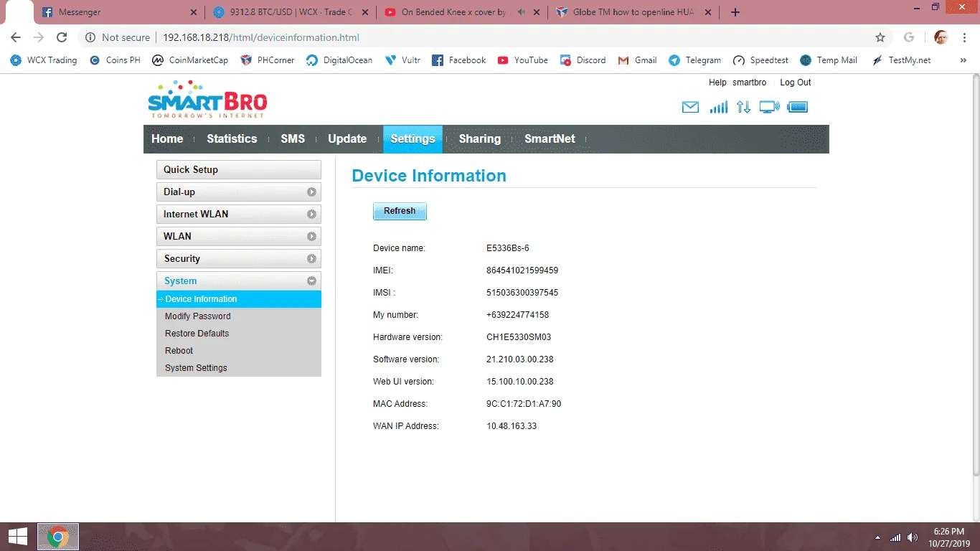980x551 pixels.
Task: Collapse the System sidebar section
Action: pos(238,281)
